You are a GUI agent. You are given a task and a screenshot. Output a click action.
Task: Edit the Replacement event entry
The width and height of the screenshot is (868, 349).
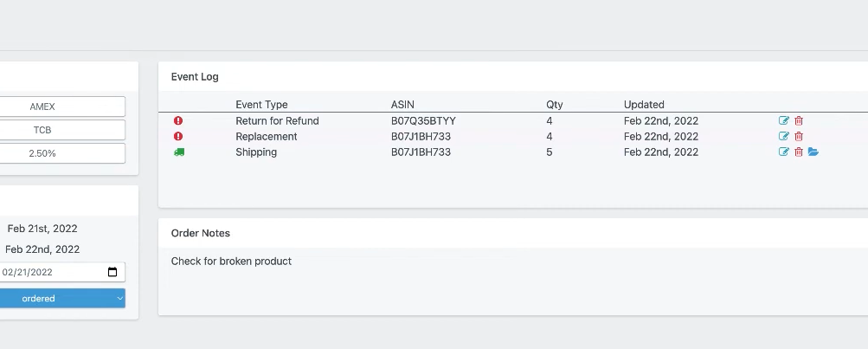point(784,137)
